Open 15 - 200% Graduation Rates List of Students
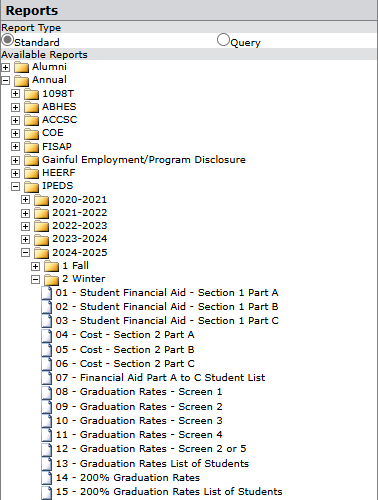378x500 pixels. [x=169, y=492]
